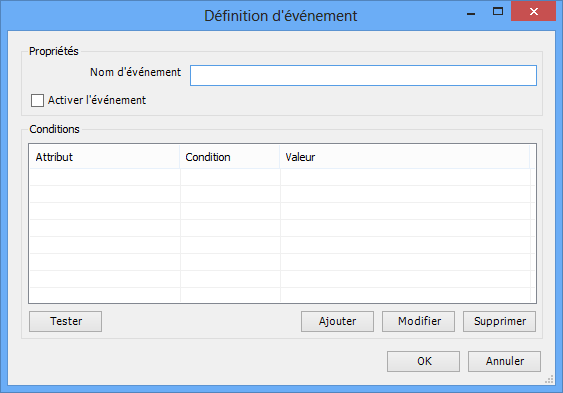563x393 pixels.
Task: Click the Valeur column header
Action: tap(405, 157)
